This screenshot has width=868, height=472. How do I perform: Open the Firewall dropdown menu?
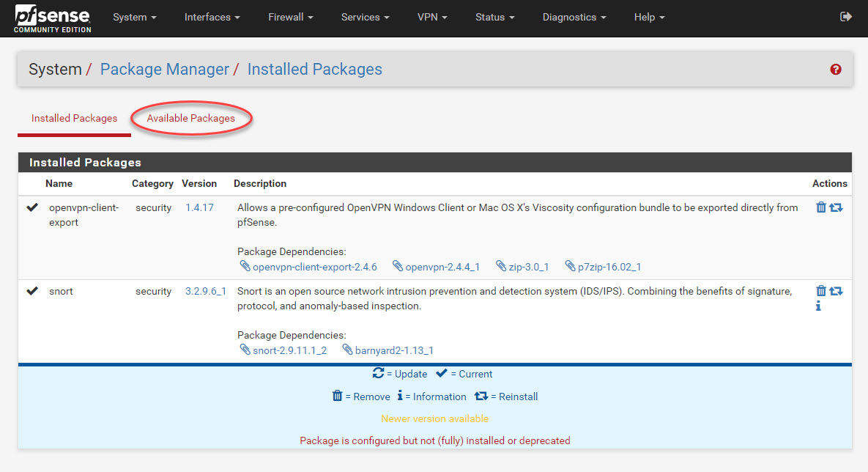click(x=291, y=17)
